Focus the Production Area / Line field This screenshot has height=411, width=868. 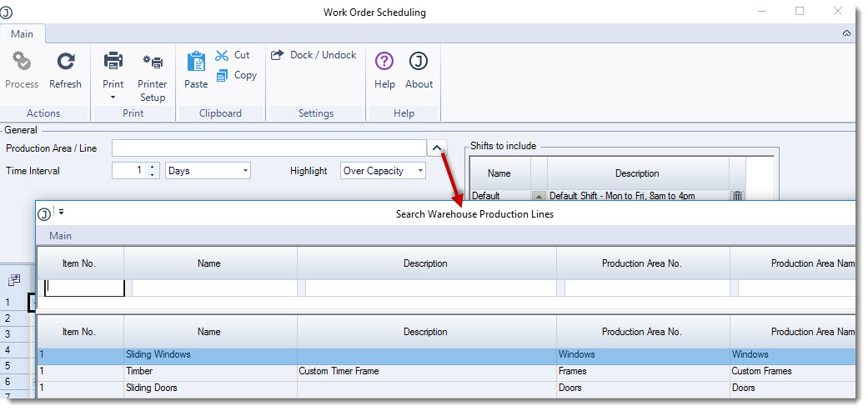pos(269,148)
